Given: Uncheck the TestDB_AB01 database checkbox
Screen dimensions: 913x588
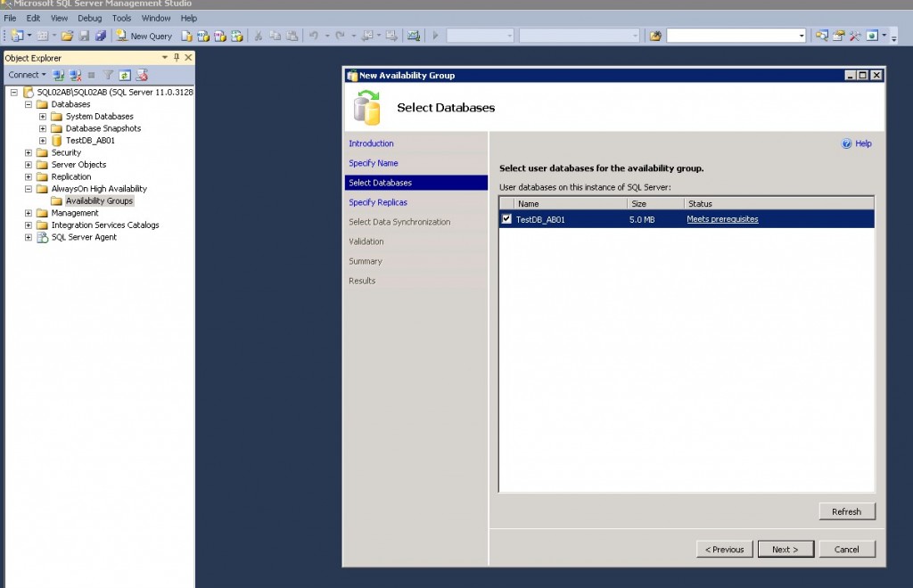Looking at the screenshot, I should click(x=506, y=219).
